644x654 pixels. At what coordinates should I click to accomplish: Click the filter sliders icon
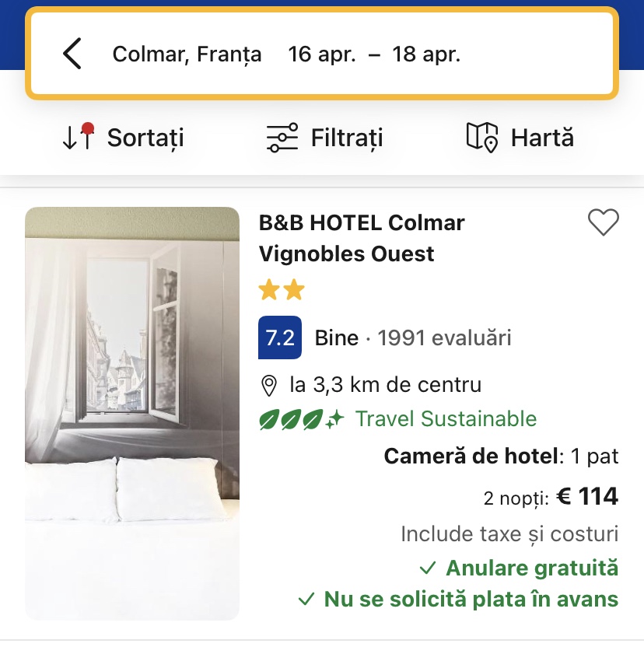282,138
